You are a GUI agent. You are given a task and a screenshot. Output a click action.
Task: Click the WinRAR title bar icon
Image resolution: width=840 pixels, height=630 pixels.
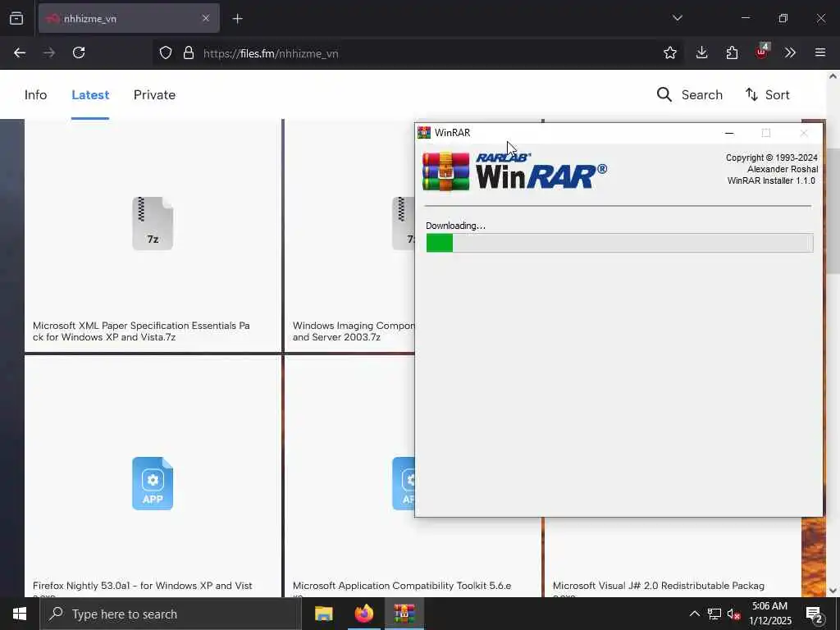tap(424, 132)
